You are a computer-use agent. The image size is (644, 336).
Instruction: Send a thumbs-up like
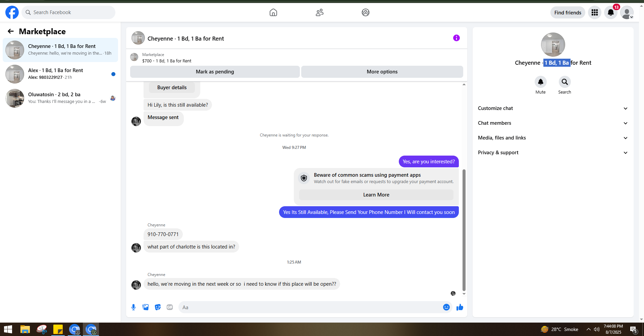pyautogui.click(x=460, y=307)
